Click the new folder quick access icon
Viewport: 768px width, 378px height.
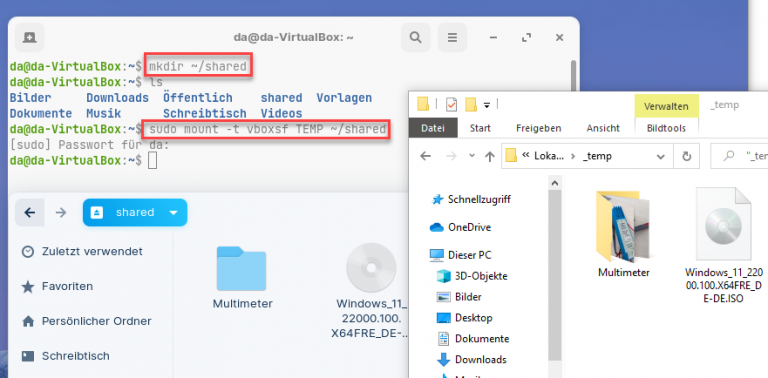point(471,104)
